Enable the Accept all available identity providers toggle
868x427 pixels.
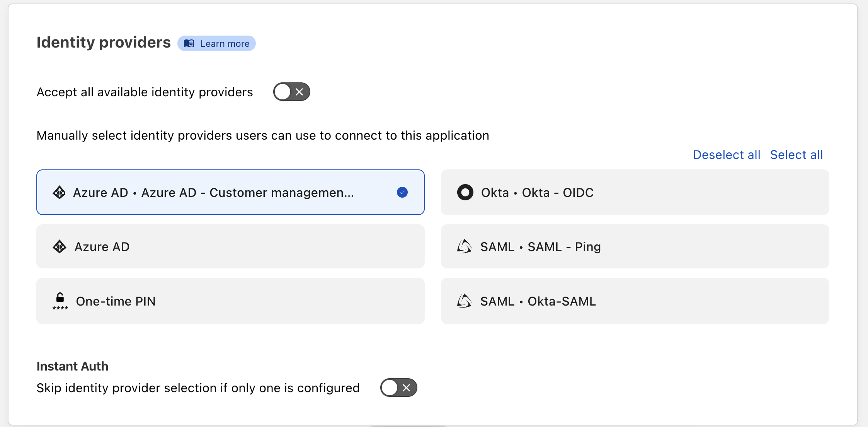point(291,92)
